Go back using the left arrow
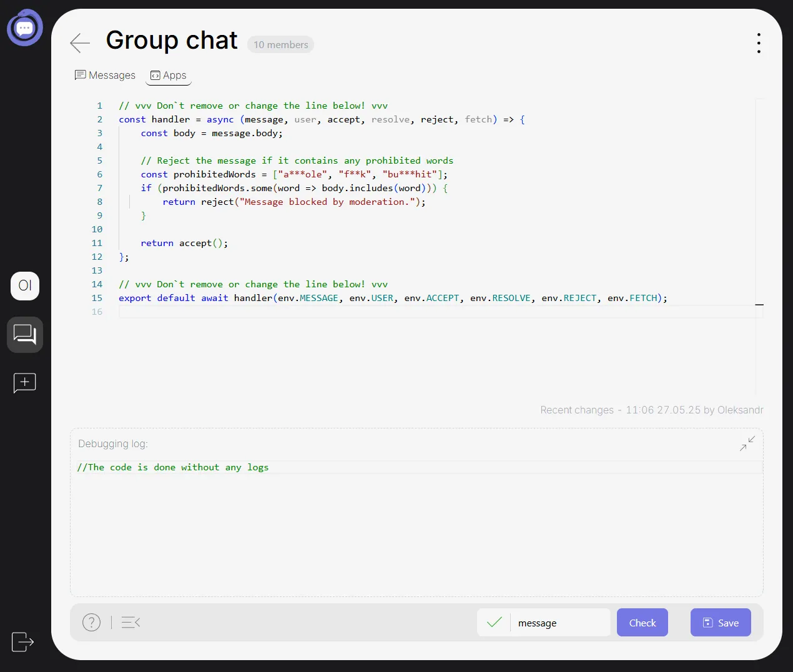This screenshot has width=793, height=672. [80, 42]
